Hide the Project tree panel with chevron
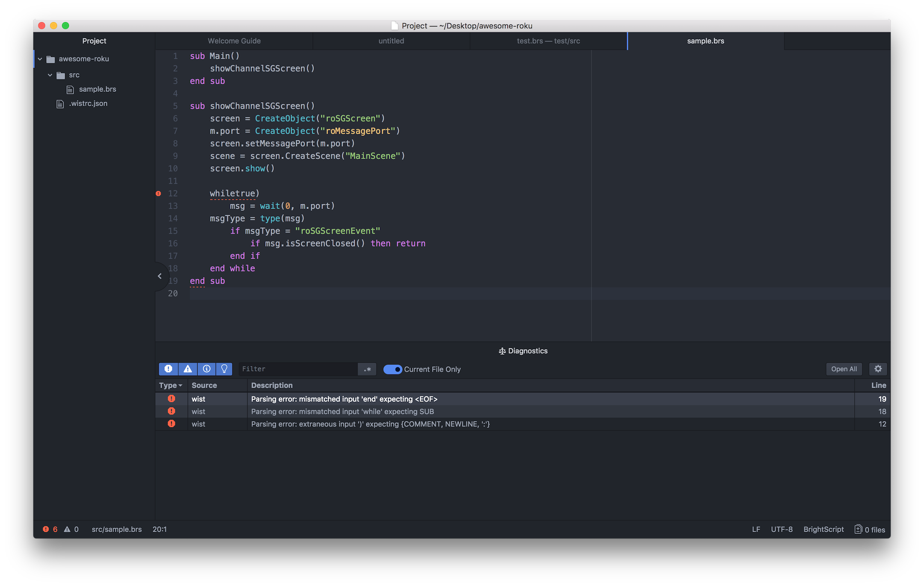 click(160, 276)
